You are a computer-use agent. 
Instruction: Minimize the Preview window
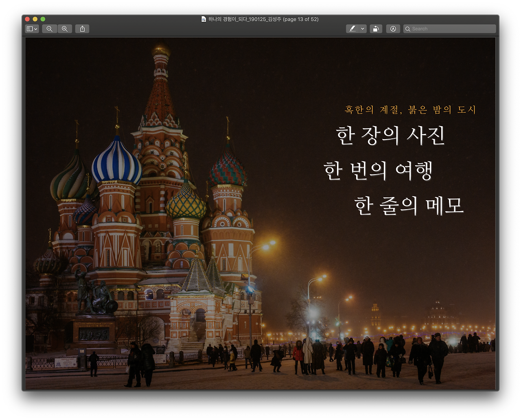[34, 19]
